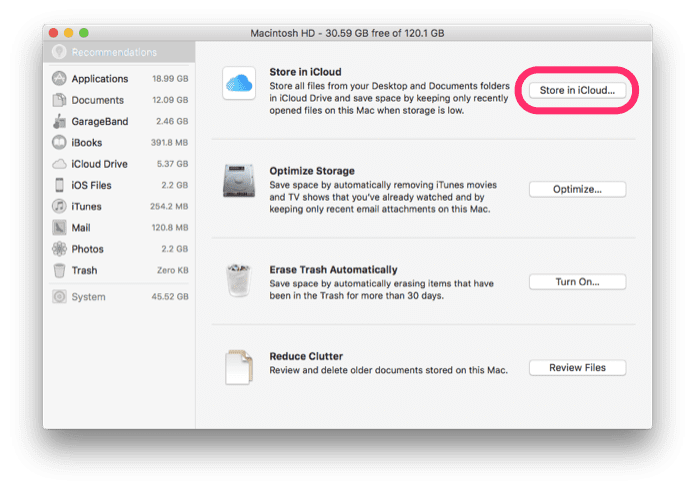Click the Documents sidebar icon
The image size is (695, 490).
click(59, 100)
